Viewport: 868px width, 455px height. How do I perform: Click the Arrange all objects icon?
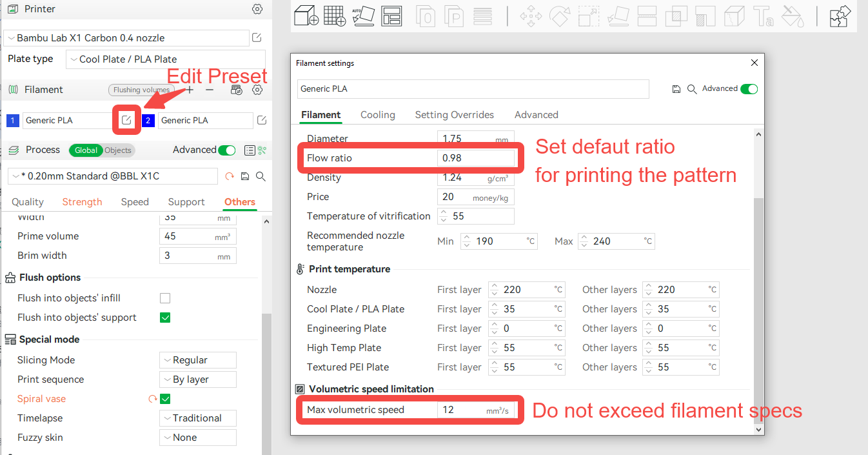[x=391, y=15]
